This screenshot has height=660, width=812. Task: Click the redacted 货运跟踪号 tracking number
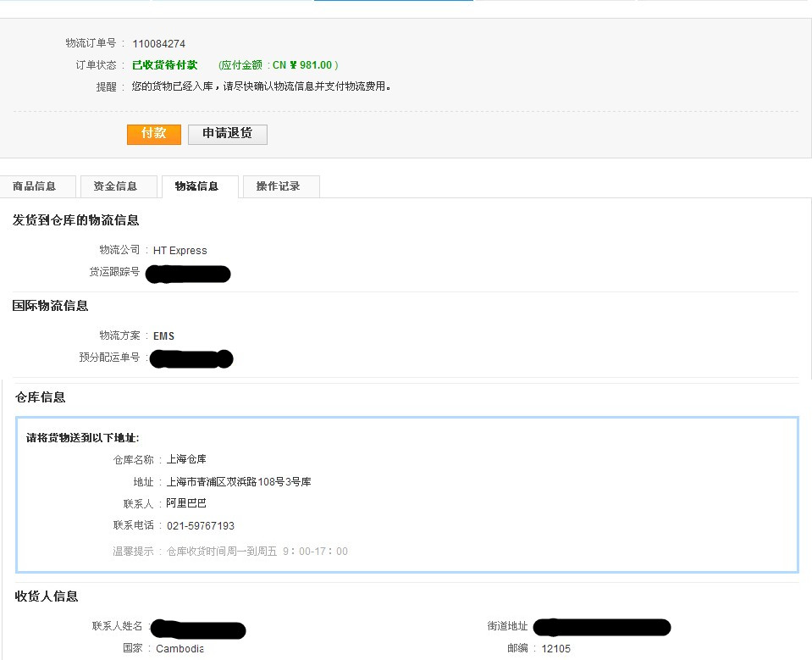pyautogui.click(x=188, y=273)
